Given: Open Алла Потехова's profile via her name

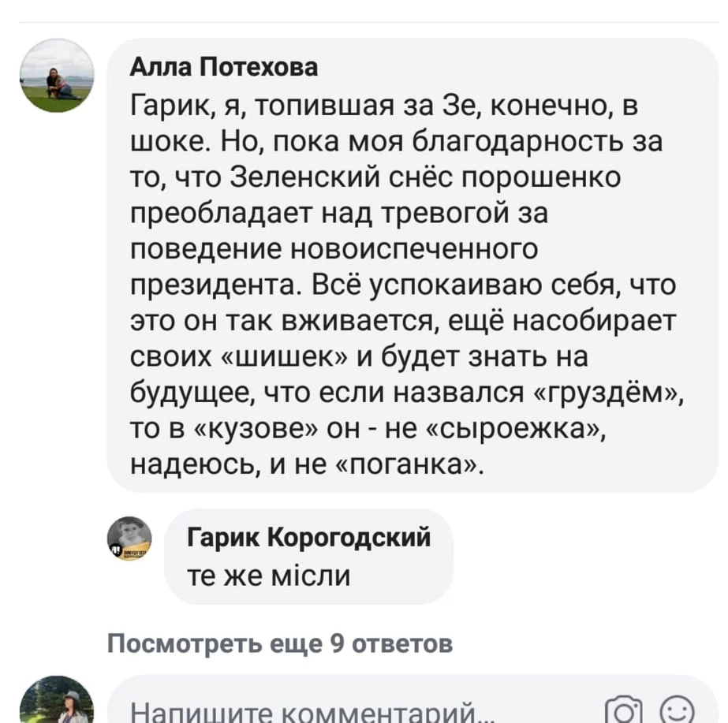Looking at the screenshot, I should coord(223,68).
